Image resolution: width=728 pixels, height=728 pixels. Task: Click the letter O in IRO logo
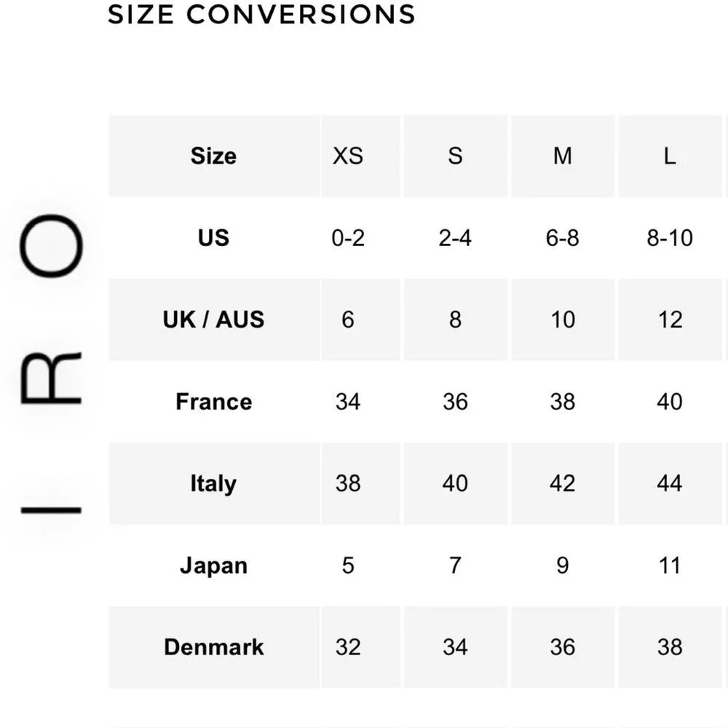pyautogui.click(x=51, y=246)
